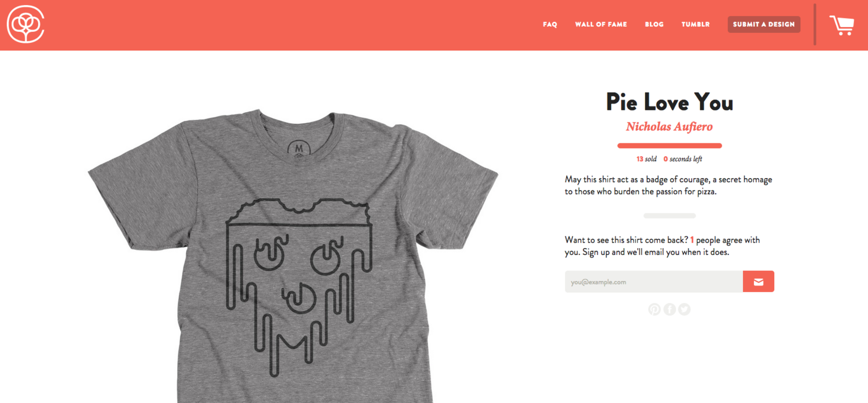Go to the Wall of Fame
Screen dimensions: 868x403
tap(601, 25)
